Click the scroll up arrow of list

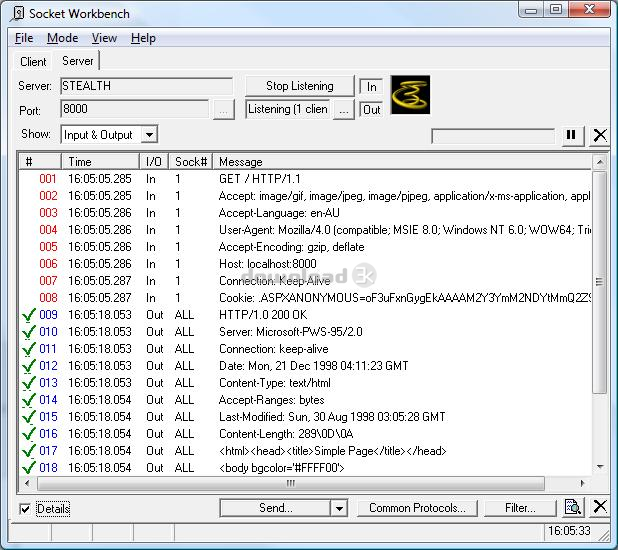pos(599,162)
